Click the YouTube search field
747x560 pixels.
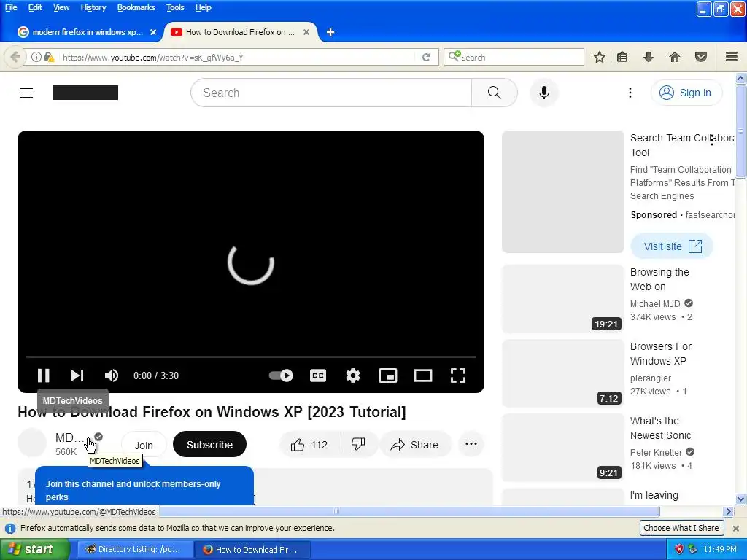331,93
